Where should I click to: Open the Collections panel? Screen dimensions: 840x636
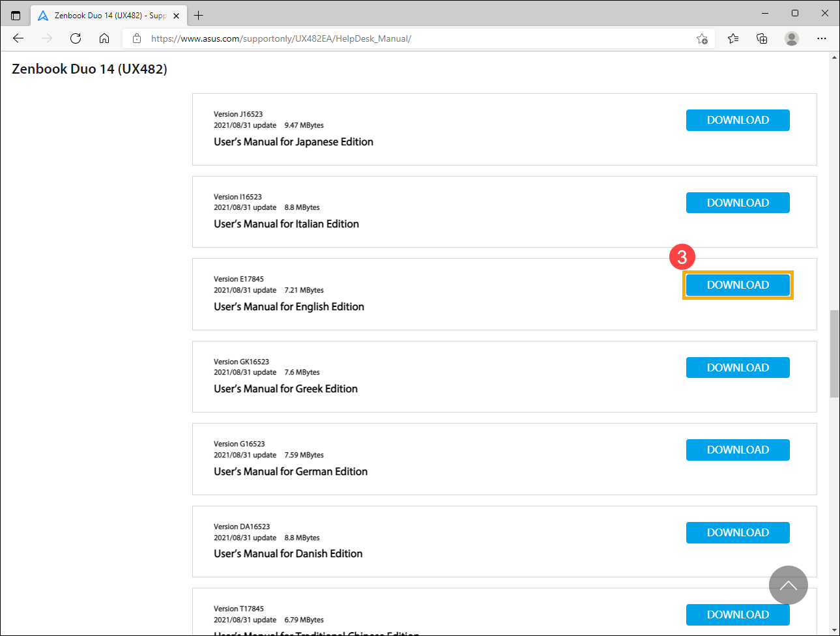(x=762, y=38)
